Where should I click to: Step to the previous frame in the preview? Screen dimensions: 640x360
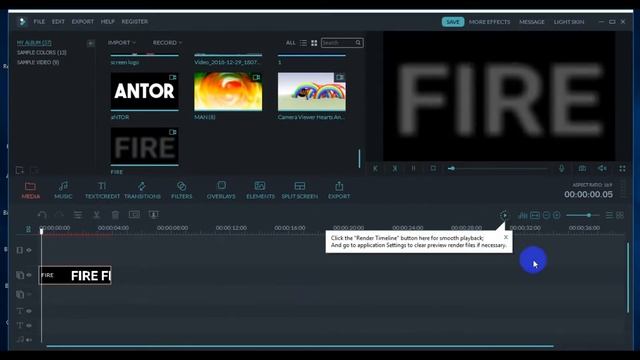pyautogui.click(x=375, y=168)
